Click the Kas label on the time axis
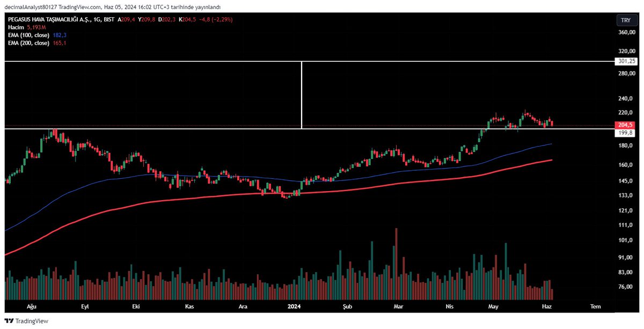 [x=189, y=306]
